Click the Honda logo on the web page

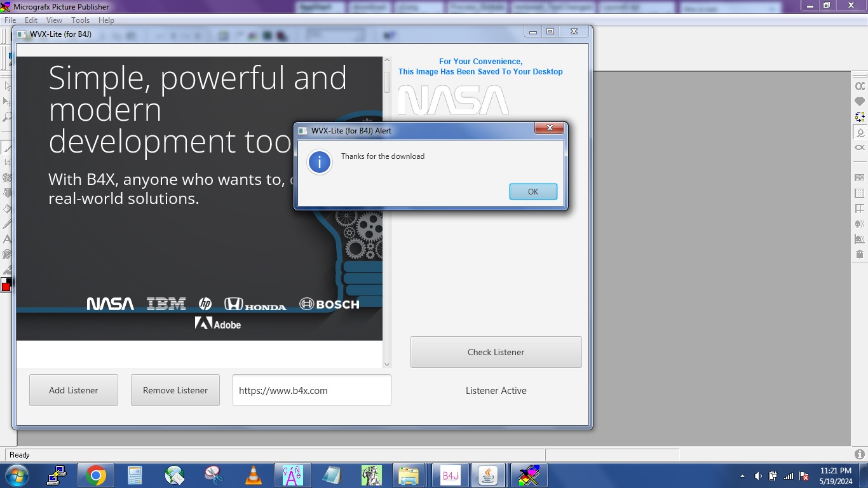255,304
